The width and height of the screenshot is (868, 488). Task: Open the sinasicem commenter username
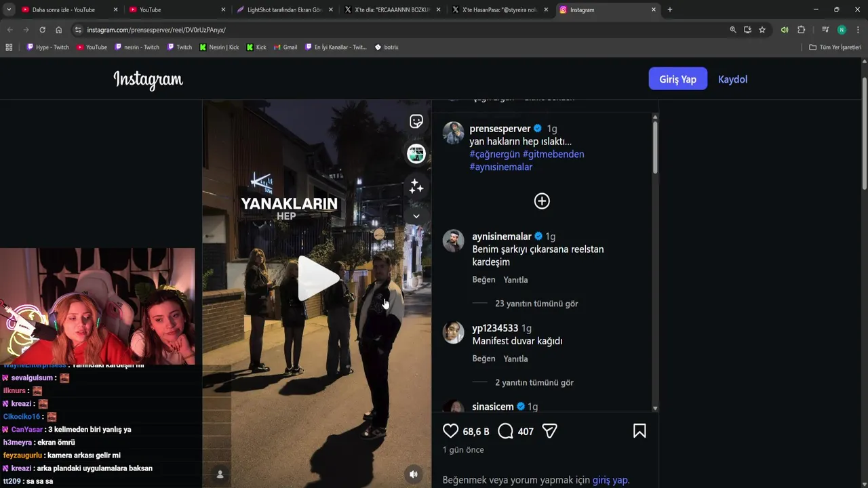coord(493,407)
